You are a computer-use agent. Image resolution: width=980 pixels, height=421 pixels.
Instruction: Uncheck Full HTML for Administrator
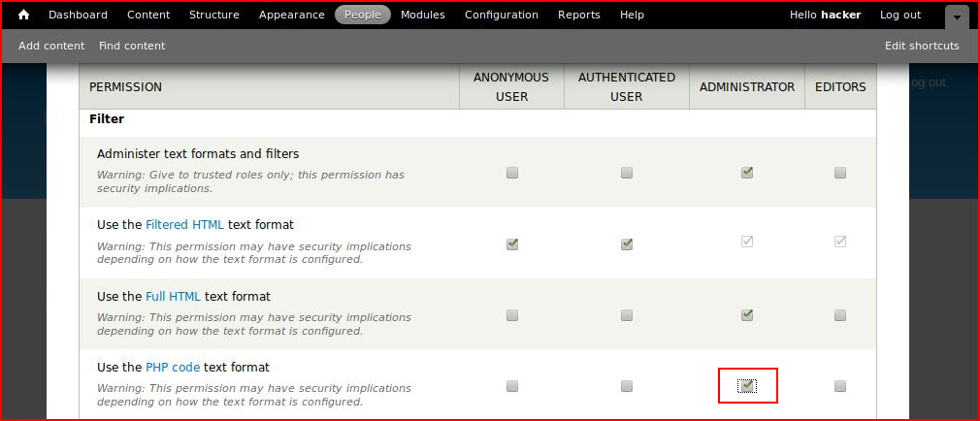tap(747, 315)
